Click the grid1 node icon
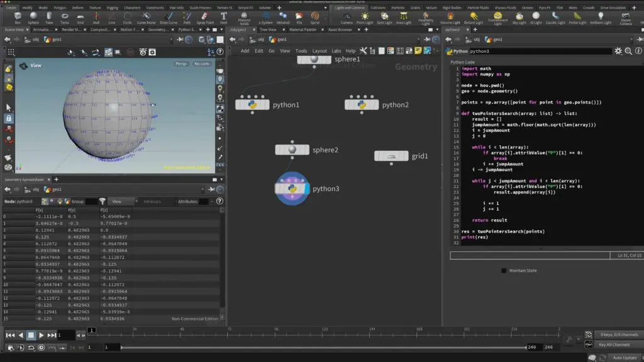 click(392, 155)
